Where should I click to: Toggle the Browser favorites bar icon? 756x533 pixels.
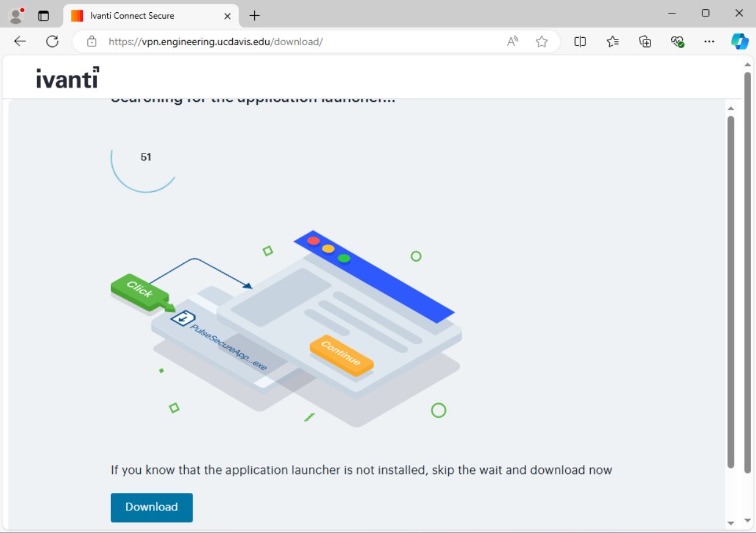pos(613,41)
